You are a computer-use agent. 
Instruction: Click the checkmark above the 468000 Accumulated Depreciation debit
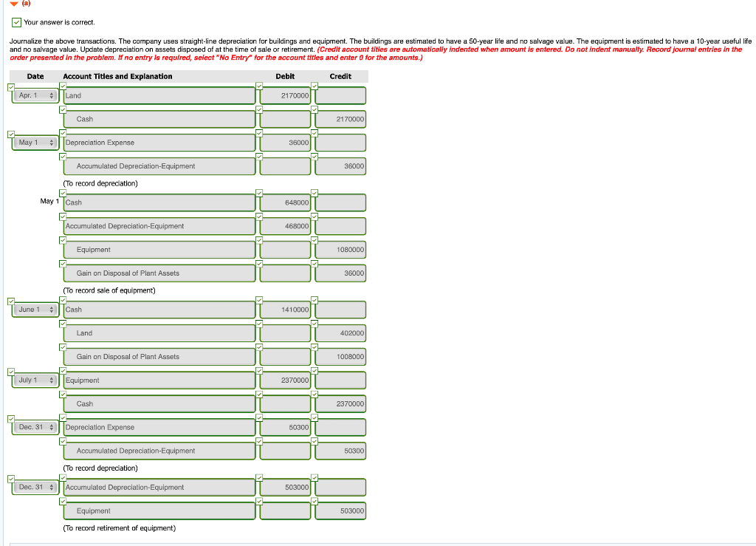click(260, 217)
